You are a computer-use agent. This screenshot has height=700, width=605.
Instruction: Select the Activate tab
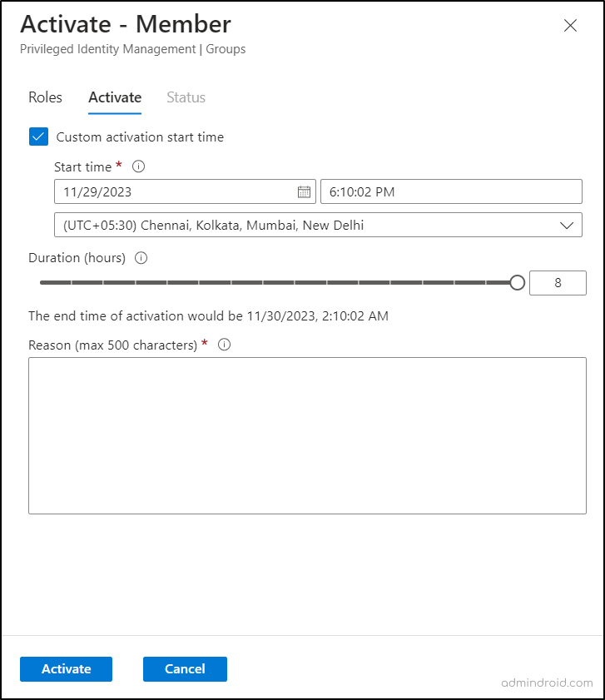pos(114,97)
